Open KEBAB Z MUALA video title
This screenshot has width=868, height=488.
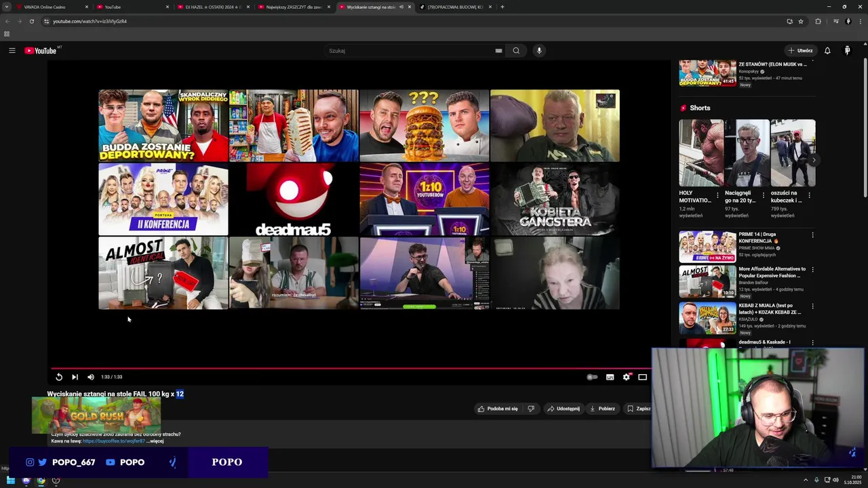point(770,309)
